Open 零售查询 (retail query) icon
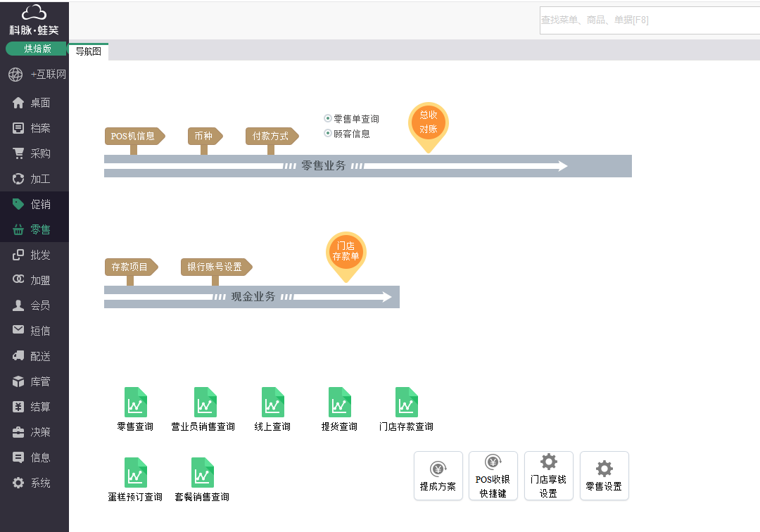760x532 pixels. click(x=134, y=403)
